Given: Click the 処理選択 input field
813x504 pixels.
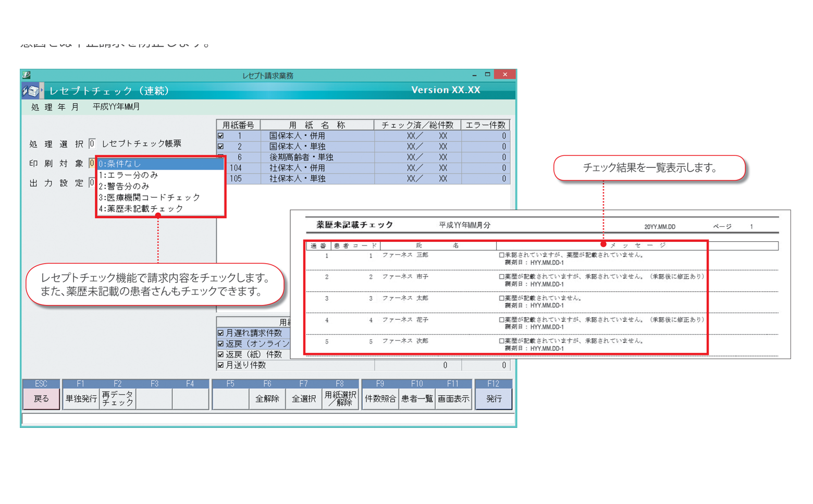Looking at the screenshot, I should [92, 143].
